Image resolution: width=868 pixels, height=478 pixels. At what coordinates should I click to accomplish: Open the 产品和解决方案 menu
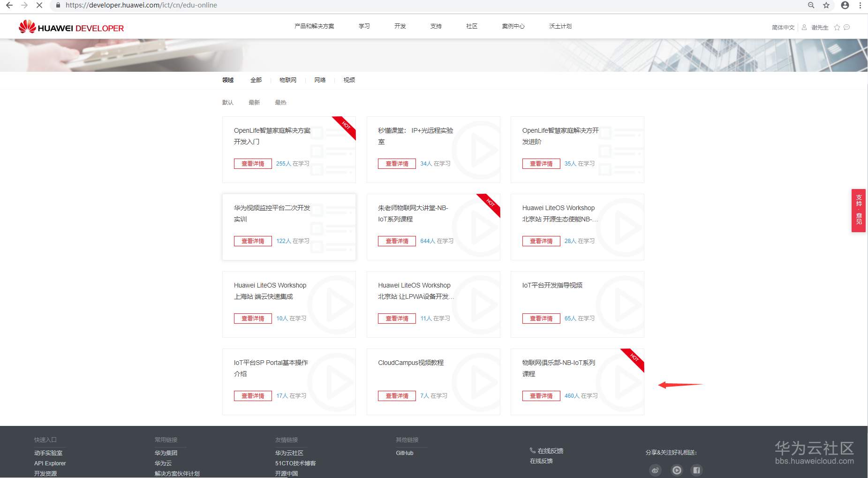click(314, 26)
